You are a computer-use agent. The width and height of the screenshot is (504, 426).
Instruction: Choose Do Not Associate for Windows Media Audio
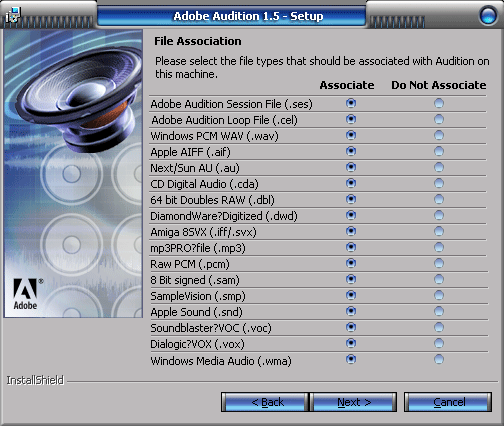click(x=439, y=359)
